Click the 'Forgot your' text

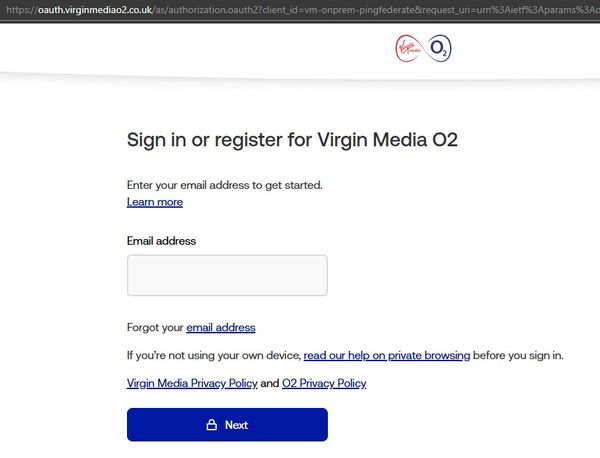pos(155,328)
